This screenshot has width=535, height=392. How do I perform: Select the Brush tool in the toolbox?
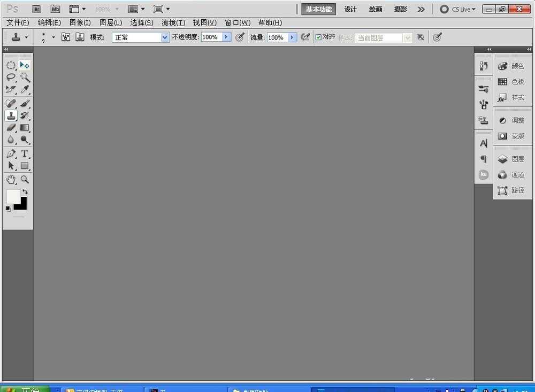(25, 104)
